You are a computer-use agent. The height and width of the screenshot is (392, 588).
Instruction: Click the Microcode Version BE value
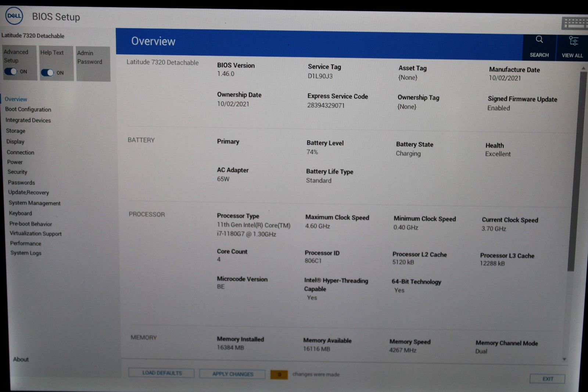pyautogui.click(x=220, y=286)
